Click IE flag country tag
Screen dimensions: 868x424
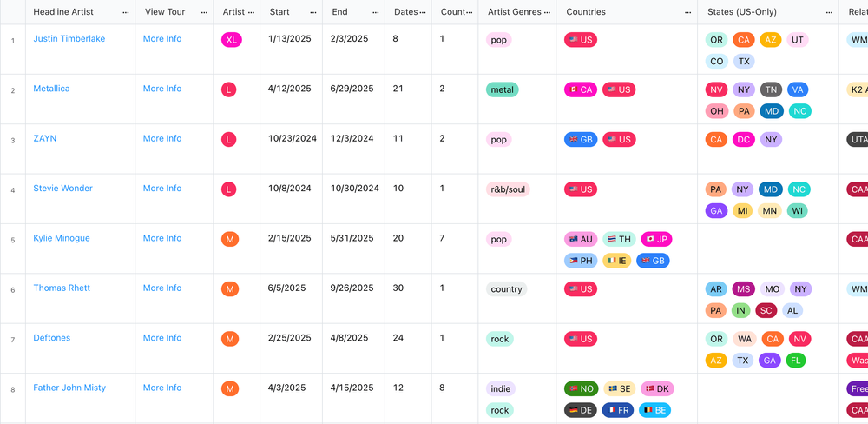coord(616,261)
